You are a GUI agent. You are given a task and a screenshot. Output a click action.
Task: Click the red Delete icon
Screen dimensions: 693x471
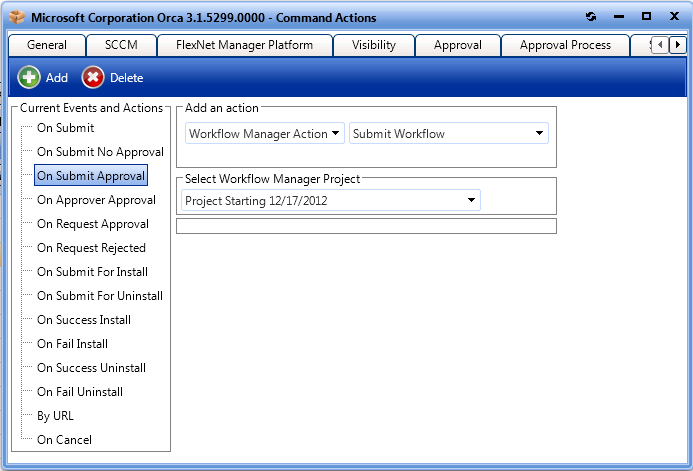(93, 77)
